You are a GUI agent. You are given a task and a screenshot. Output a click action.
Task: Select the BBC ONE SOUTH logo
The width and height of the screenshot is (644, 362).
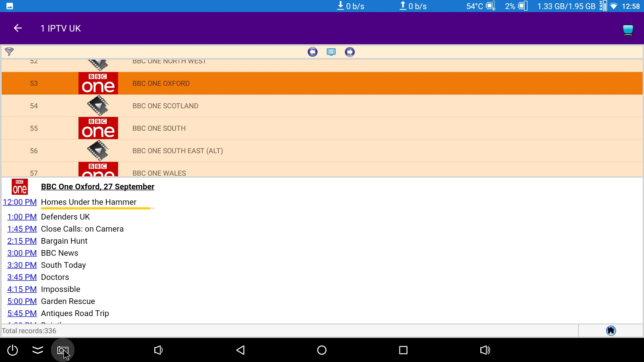[x=98, y=128]
